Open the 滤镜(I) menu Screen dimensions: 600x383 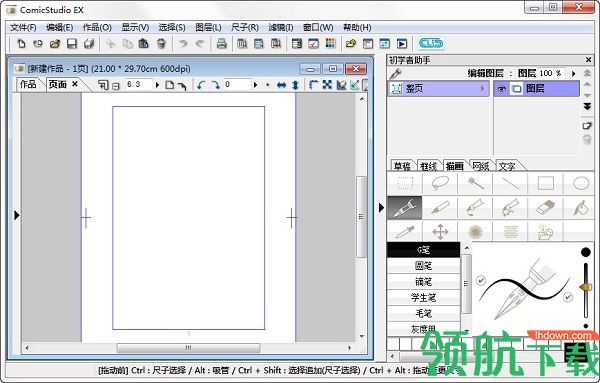point(280,28)
